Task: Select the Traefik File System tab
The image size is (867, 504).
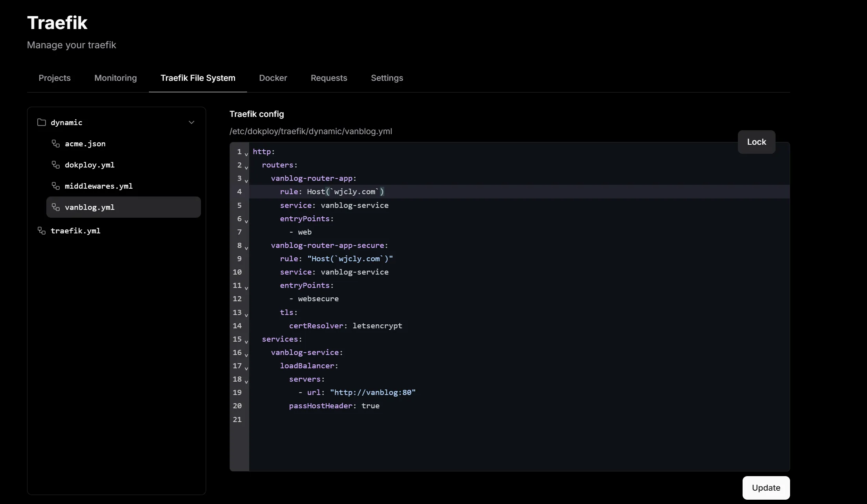Action: click(x=198, y=78)
